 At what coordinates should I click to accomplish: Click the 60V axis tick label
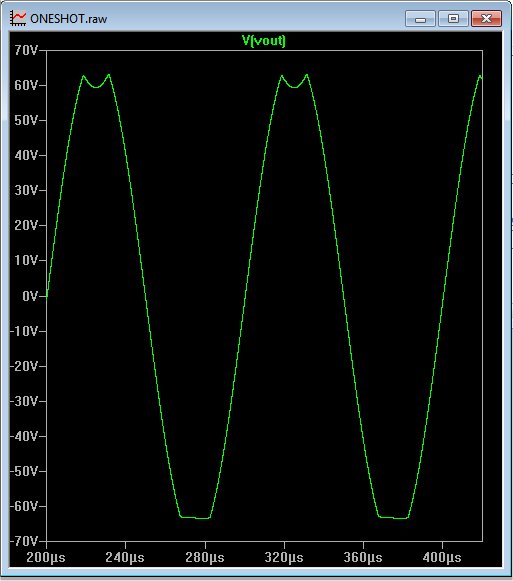(26, 85)
